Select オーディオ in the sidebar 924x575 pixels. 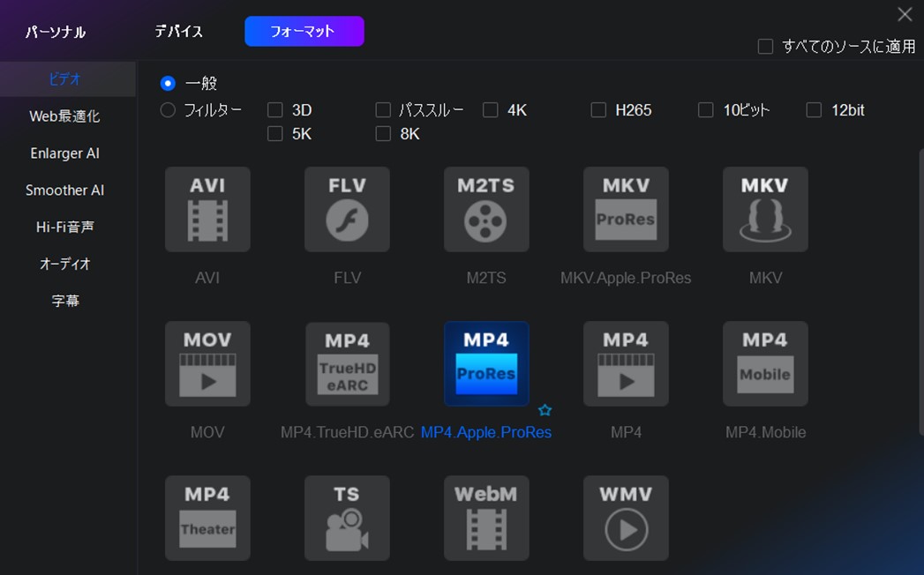(x=64, y=264)
